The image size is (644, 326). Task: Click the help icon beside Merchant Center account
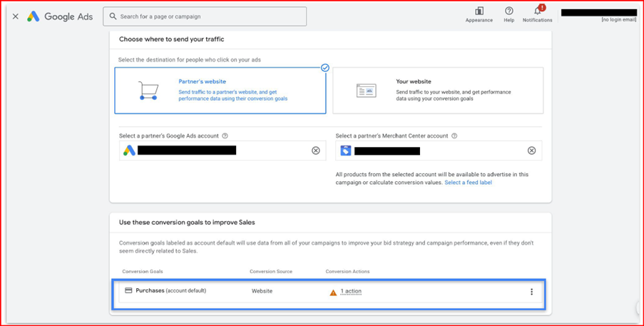[454, 136]
